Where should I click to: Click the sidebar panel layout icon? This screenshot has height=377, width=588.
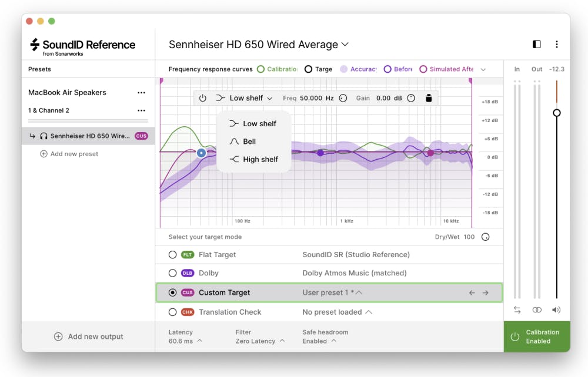[x=536, y=45]
